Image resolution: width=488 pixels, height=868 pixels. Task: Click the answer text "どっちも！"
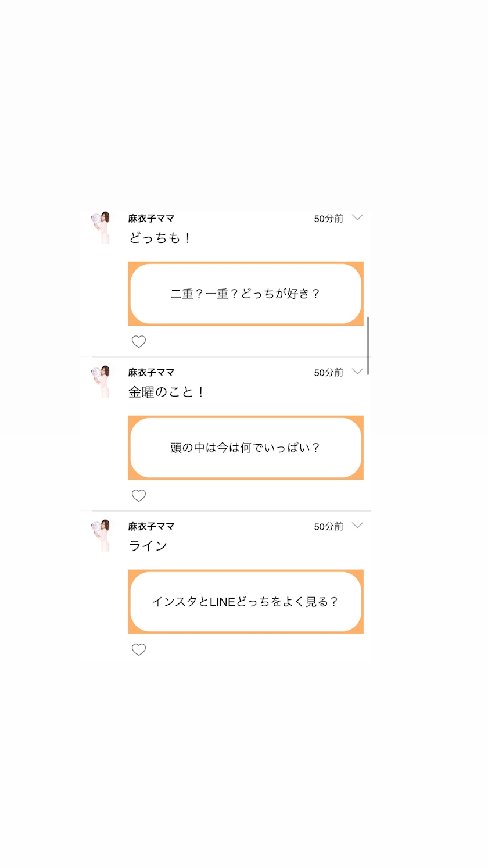(160, 238)
